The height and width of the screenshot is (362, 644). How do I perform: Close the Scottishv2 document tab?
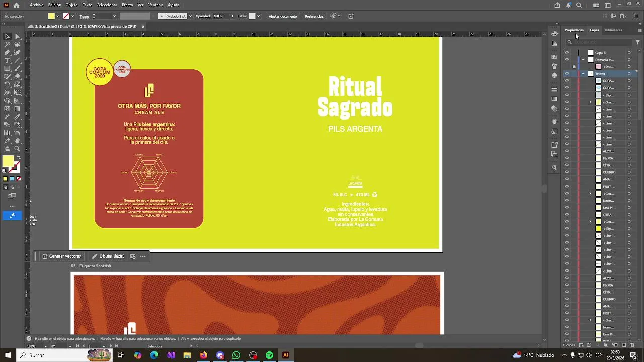point(143,26)
